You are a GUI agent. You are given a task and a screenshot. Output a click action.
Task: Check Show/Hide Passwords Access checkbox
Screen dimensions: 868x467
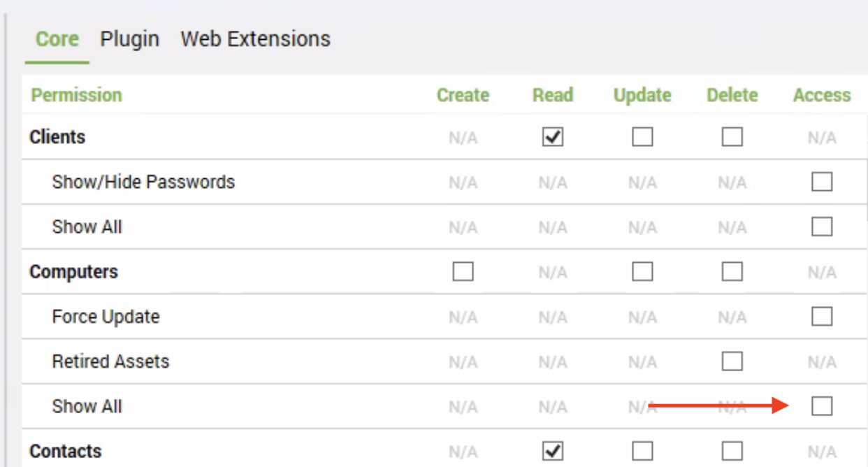click(822, 182)
